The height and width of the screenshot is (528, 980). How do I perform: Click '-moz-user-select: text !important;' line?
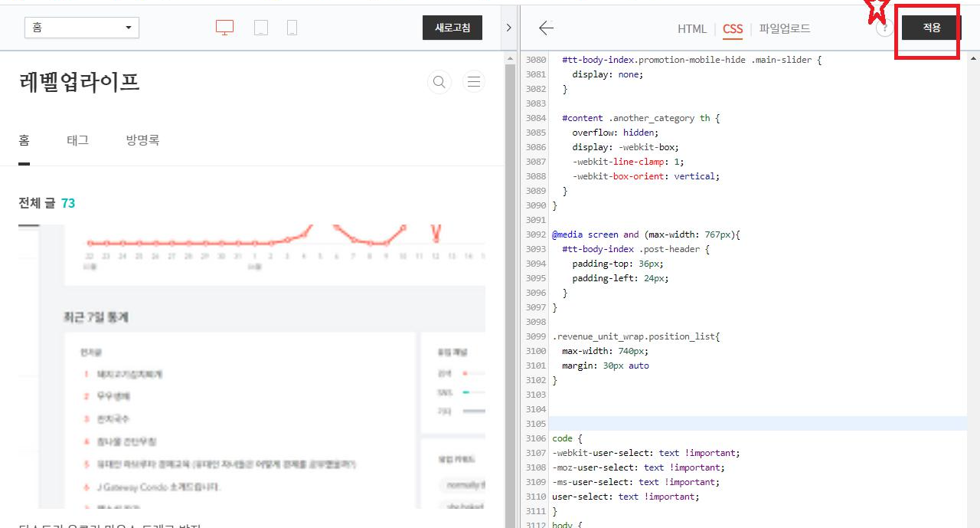pos(638,467)
